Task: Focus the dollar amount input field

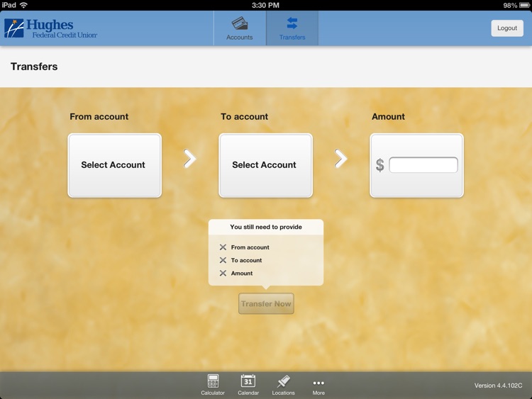Action: pyautogui.click(x=423, y=165)
